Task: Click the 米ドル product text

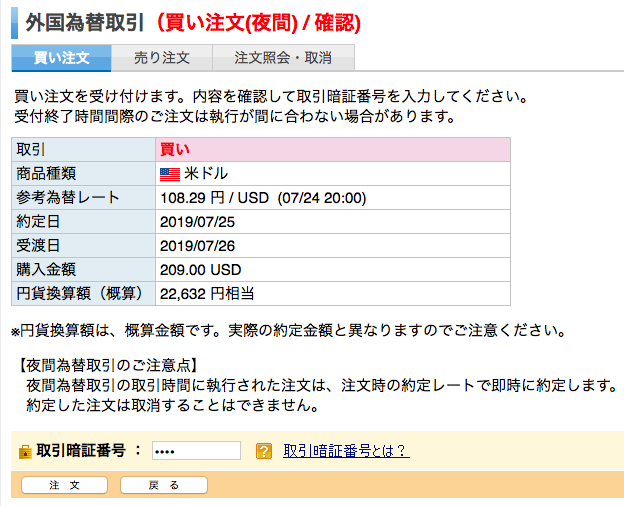Action: pyautogui.click(x=206, y=174)
